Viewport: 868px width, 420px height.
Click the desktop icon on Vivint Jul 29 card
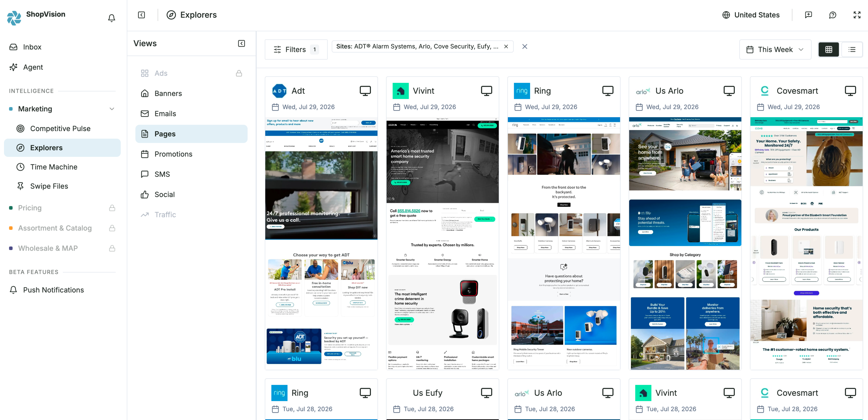click(487, 91)
